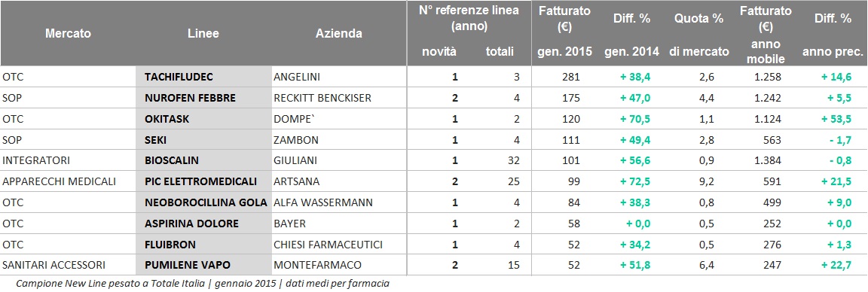Select the NEOBOROCILLINA GOLA cell
868x292 pixels.
(203, 202)
